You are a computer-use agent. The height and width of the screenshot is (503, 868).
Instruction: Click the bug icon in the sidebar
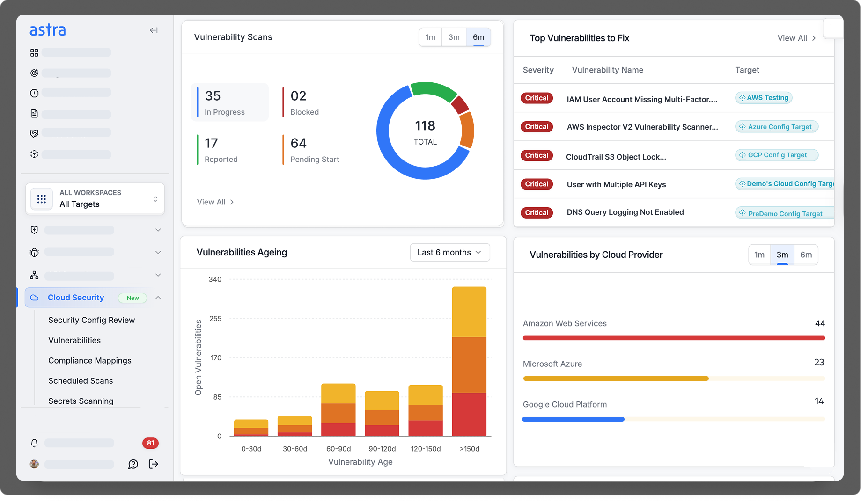[34, 253]
